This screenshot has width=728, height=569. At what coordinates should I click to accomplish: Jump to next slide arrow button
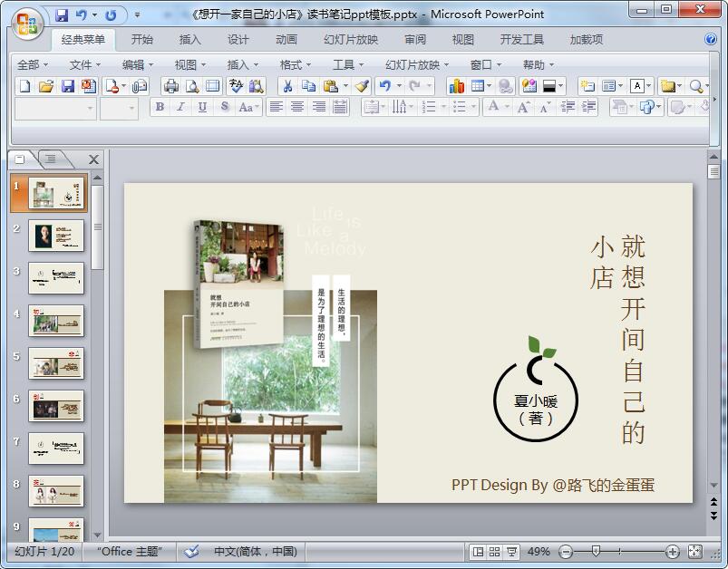click(713, 516)
